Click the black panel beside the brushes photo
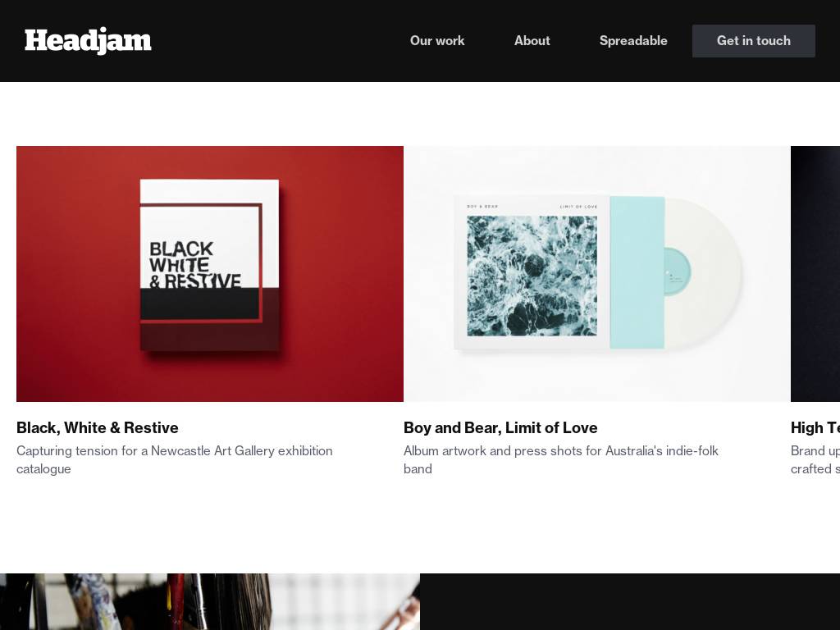 tap(630, 601)
